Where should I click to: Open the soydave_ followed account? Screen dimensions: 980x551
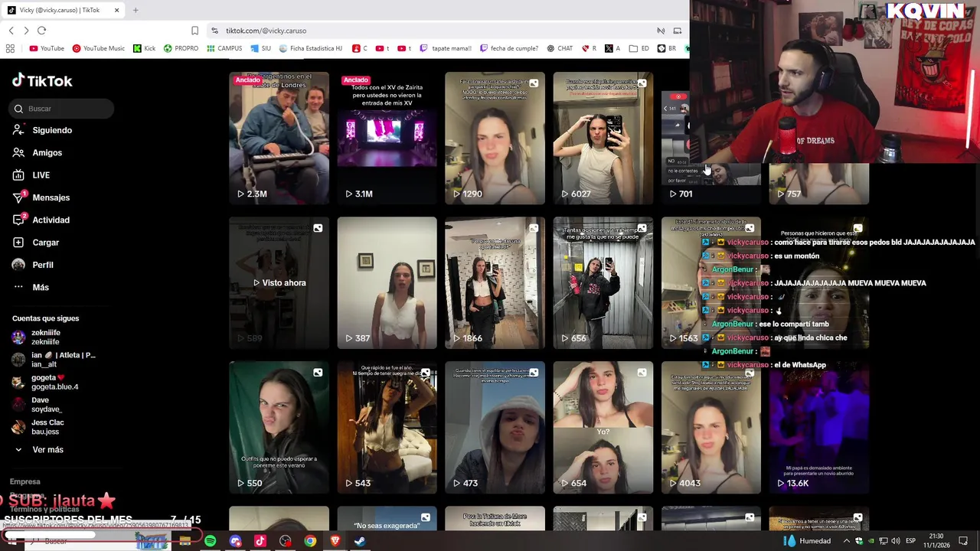click(37, 405)
